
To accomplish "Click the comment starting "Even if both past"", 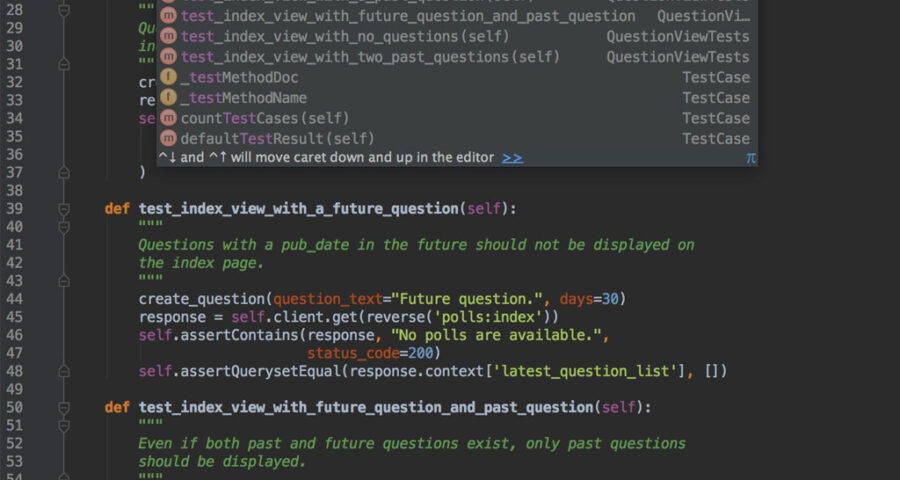I will pyautogui.click(x=412, y=443).
